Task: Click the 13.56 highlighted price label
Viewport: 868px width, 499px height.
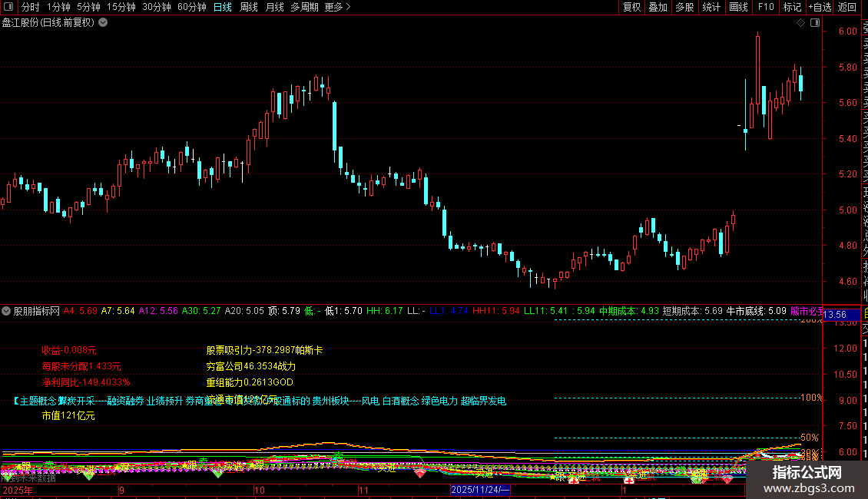Action: pos(841,314)
